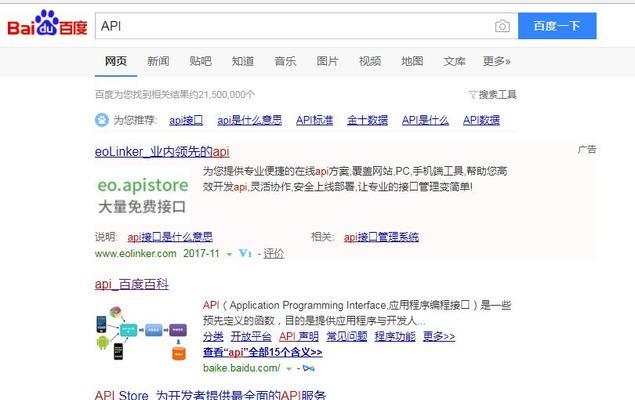Image resolution: width=635 pixels, height=400 pixels.
Task: Expand the 更多» tab menu
Action: pyautogui.click(x=496, y=61)
